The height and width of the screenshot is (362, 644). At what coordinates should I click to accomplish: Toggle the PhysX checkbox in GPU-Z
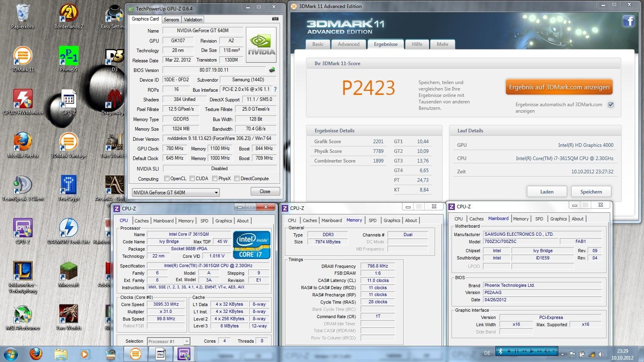[215, 178]
